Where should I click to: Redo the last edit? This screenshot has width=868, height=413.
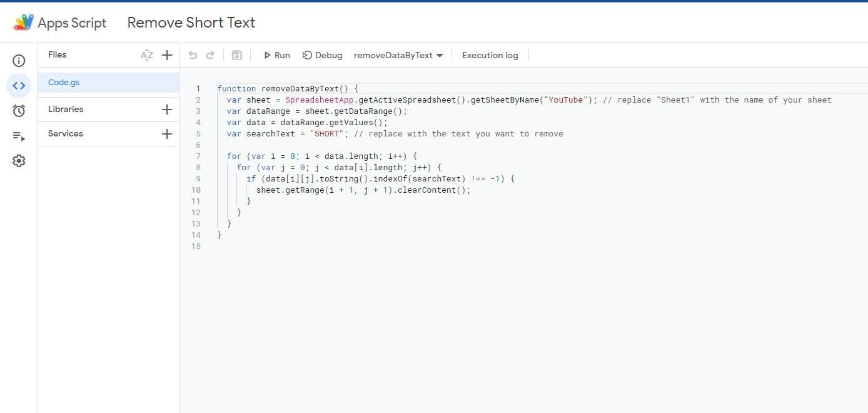coord(211,55)
